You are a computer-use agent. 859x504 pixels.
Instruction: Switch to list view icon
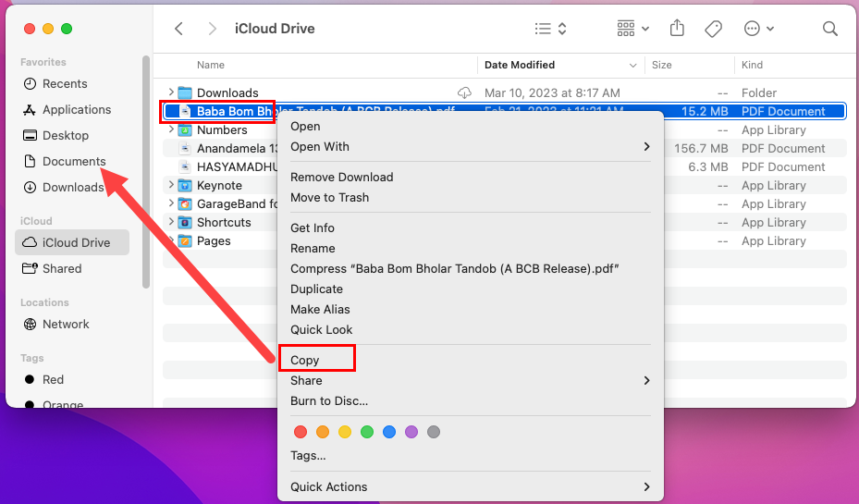(x=543, y=29)
